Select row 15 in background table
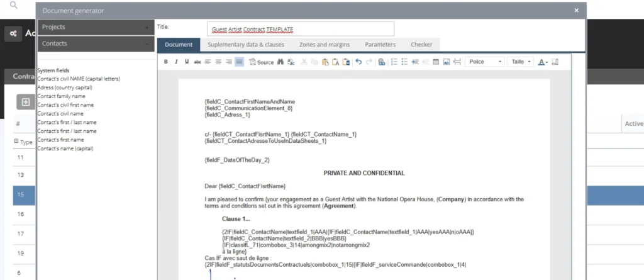 tap(25, 194)
